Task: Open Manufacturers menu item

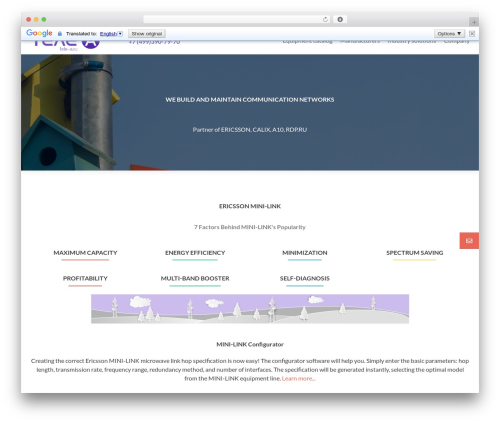Action: tap(360, 41)
